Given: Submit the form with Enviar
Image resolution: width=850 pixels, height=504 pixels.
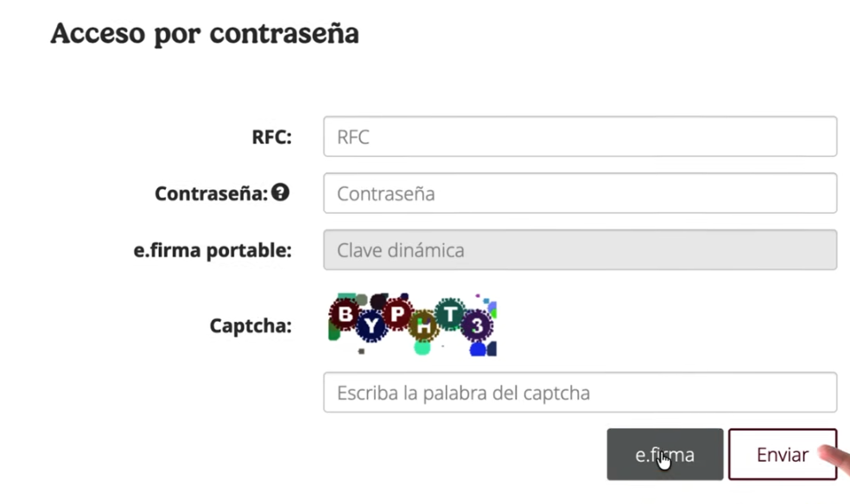Looking at the screenshot, I should click(782, 455).
